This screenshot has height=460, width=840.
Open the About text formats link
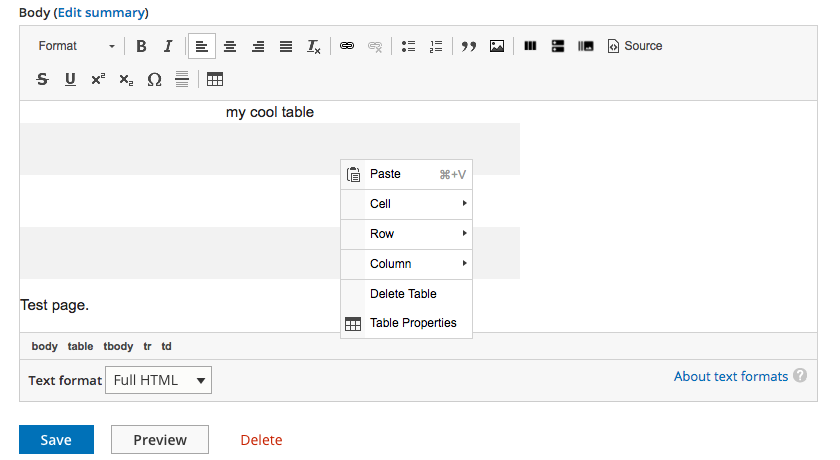click(x=731, y=376)
